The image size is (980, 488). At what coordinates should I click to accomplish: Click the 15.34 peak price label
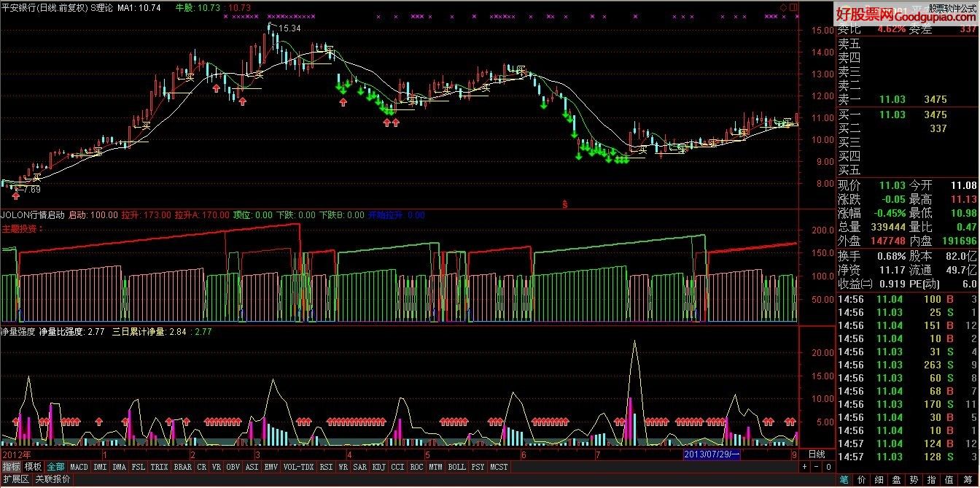pyautogui.click(x=289, y=28)
